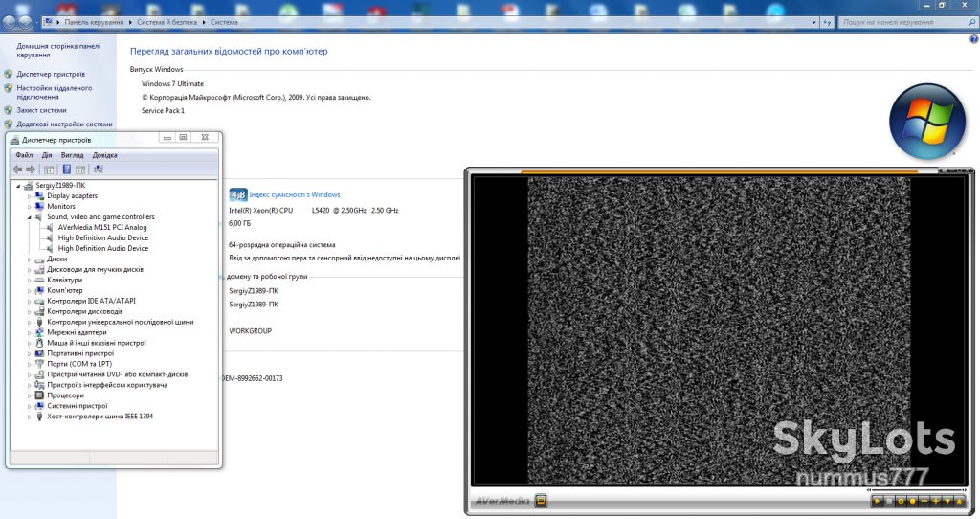Click the snapshot ring icon in AVerMedia player

[901, 501]
